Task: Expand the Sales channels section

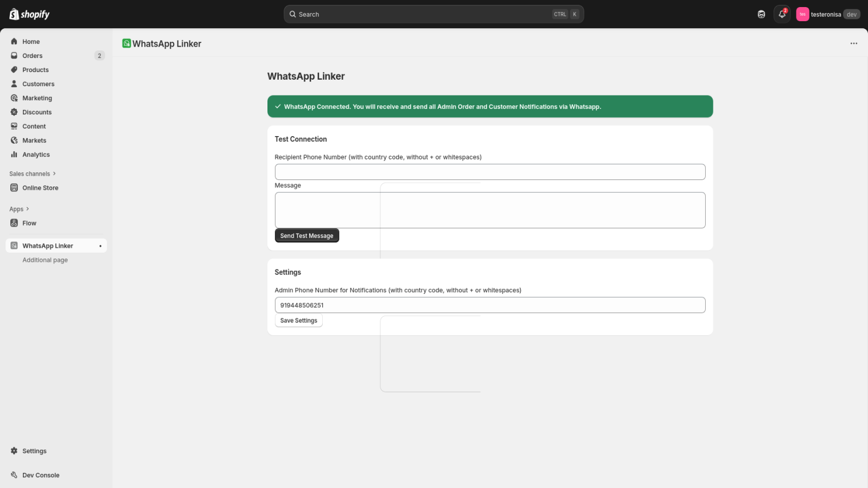Action: (x=33, y=174)
